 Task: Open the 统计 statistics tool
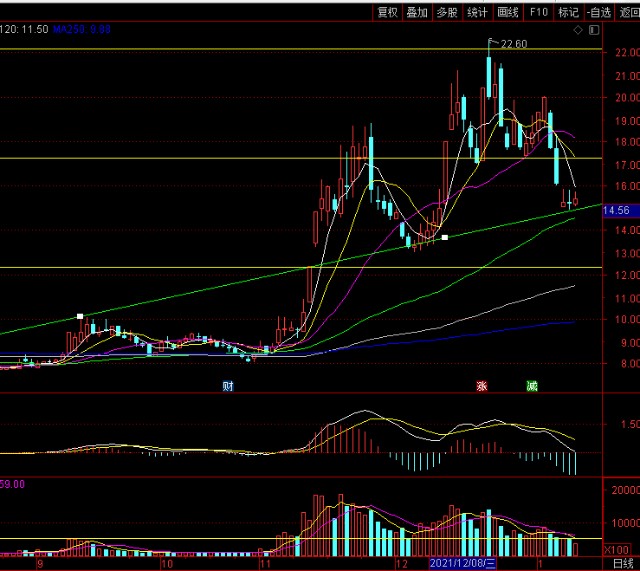click(478, 12)
